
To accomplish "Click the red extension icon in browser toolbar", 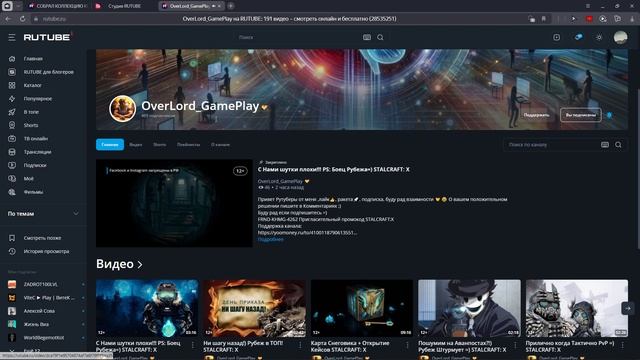I will (589, 19).
